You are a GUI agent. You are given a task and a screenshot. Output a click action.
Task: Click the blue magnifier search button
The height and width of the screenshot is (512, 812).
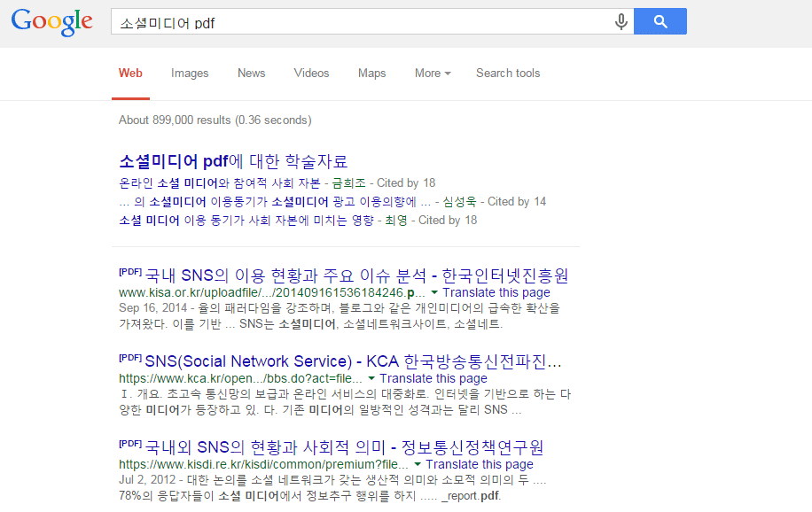pos(660,21)
